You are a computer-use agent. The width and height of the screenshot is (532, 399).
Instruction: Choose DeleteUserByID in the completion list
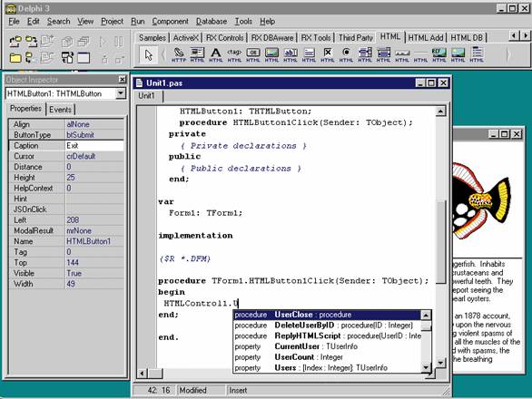coord(327,326)
